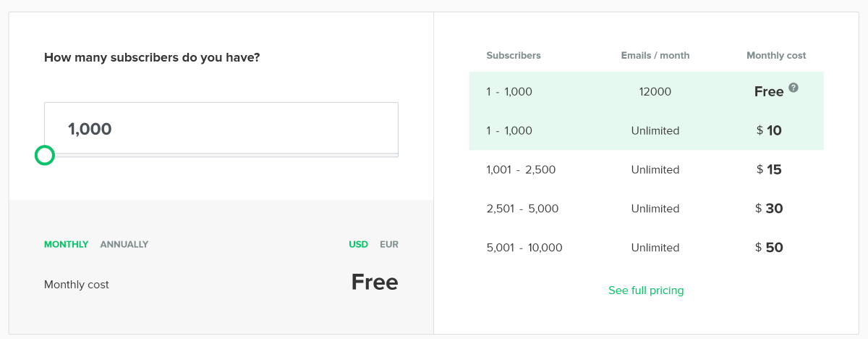This screenshot has width=868, height=339.
Task: Click the $ 50 monthly cost price
Action: [770, 248]
